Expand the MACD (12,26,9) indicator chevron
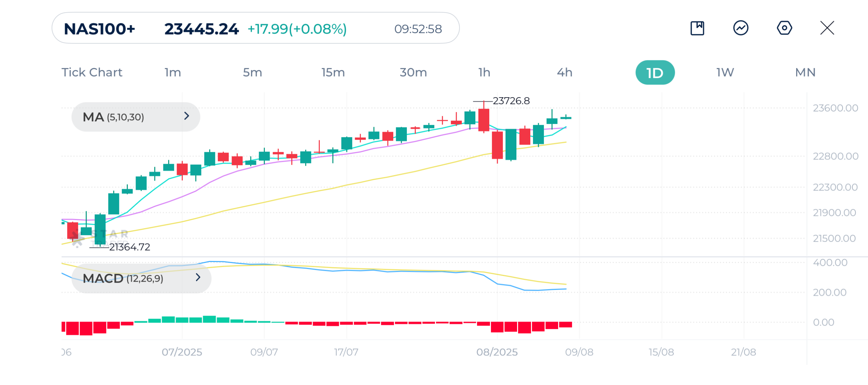This screenshot has height=385, width=868. (x=198, y=278)
